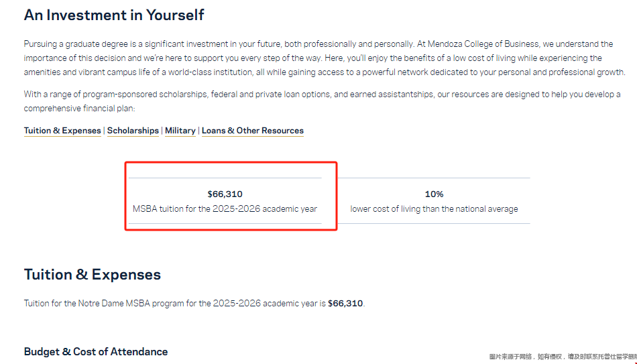
Task: Click the large Tuition & Expenses section heading
Action: [93, 275]
